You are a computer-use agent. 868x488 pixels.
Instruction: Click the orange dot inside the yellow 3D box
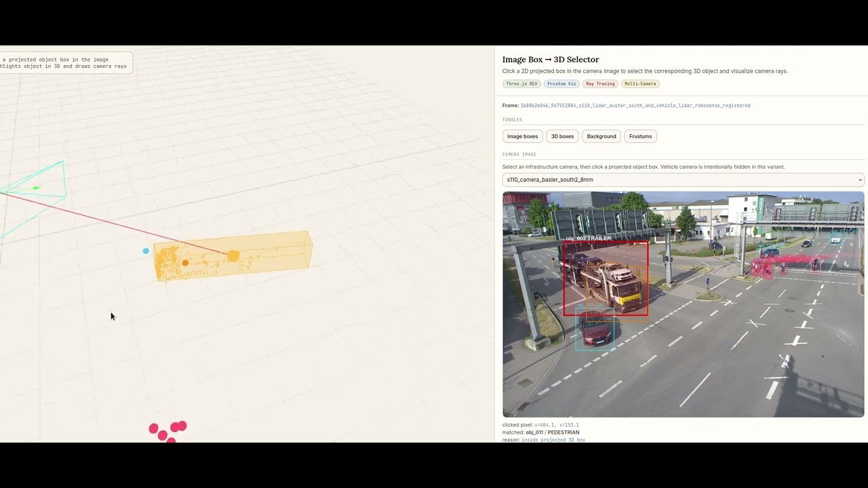pyautogui.click(x=185, y=263)
